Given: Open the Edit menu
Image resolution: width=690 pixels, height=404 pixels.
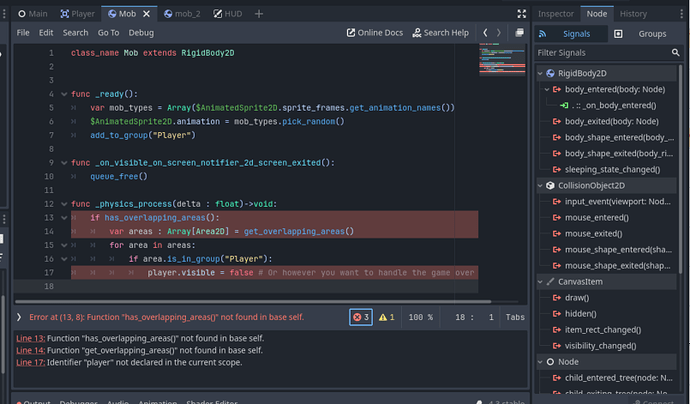Looking at the screenshot, I should coord(46,33).
